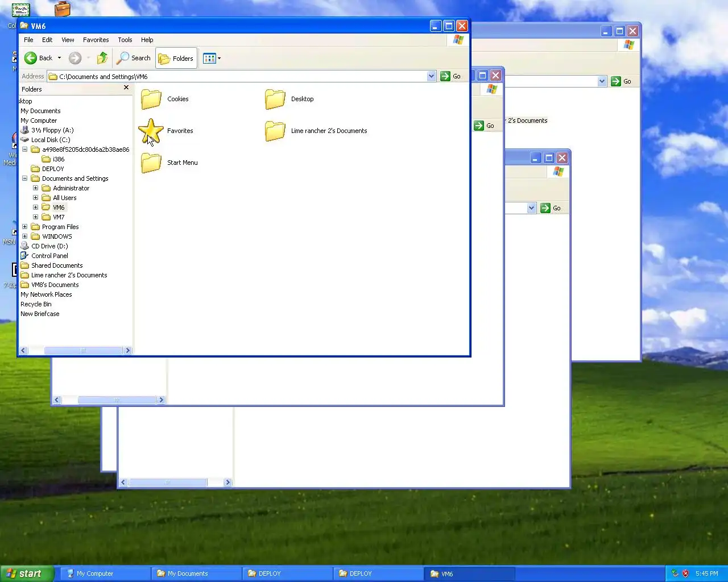The image size is (728, 582).
Task: Expand the WINDOWS folder node
Action: tap(24, 236)
